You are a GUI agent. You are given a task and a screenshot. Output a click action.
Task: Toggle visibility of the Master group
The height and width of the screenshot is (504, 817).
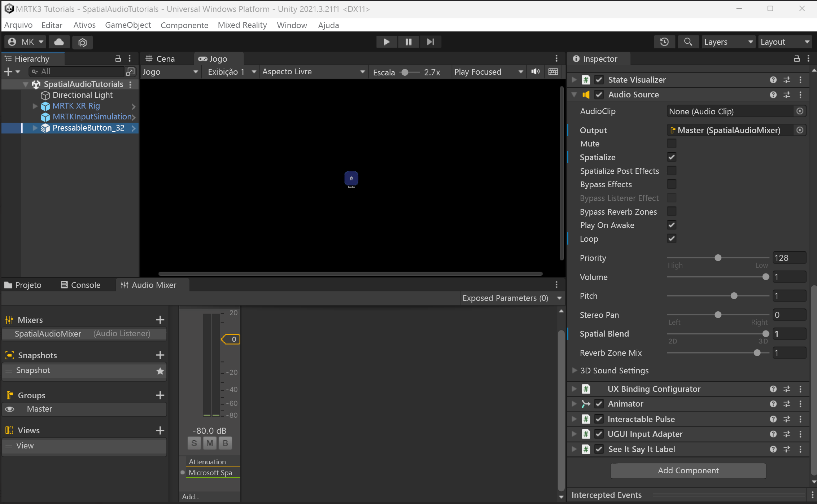(x=9, y=409)
